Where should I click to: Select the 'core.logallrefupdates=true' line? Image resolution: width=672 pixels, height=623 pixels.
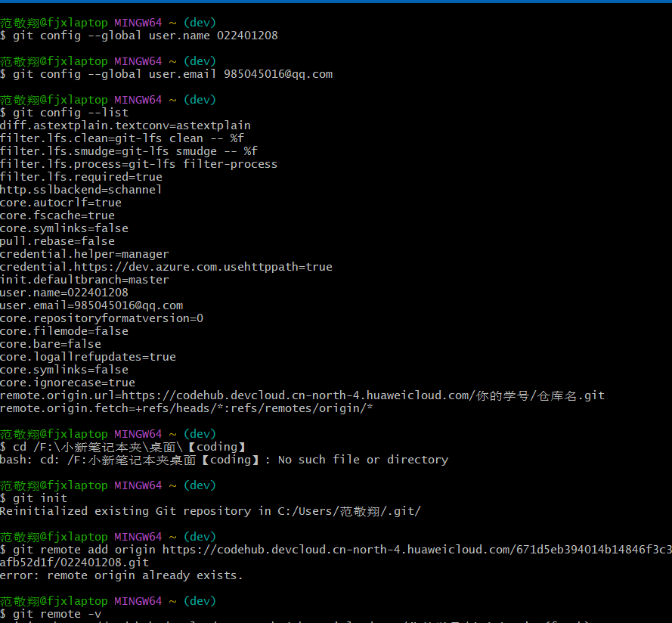pyautogui.click(x=88, y=357)
